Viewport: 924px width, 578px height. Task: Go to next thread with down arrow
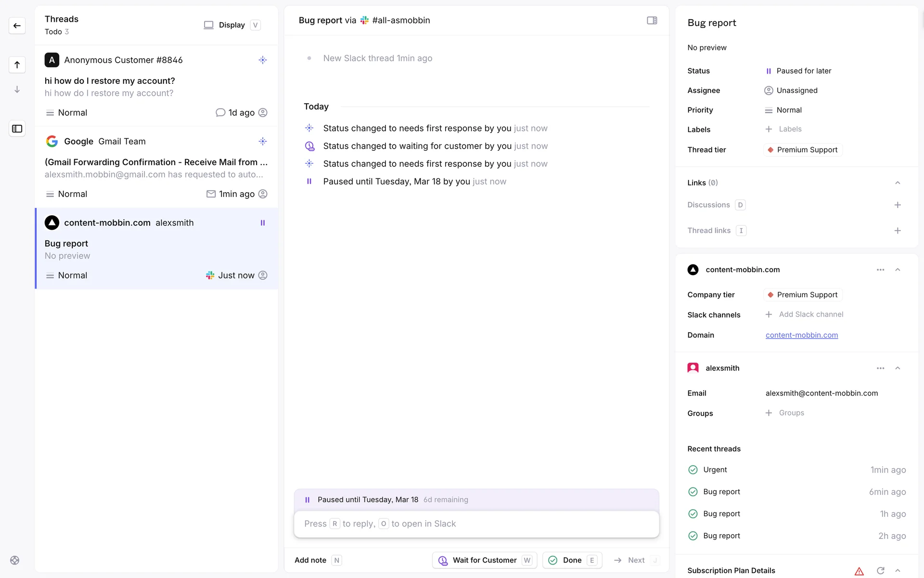point(17,90)
